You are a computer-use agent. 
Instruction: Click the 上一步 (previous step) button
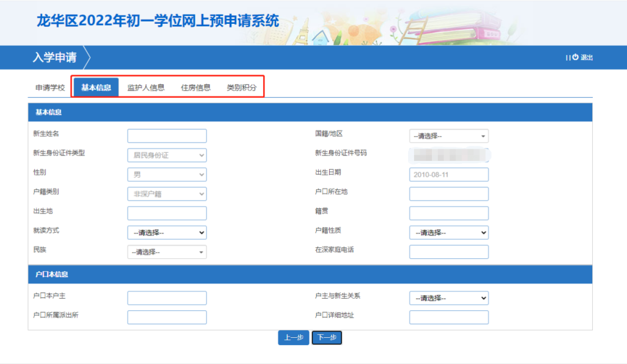(x=293, y=337)
